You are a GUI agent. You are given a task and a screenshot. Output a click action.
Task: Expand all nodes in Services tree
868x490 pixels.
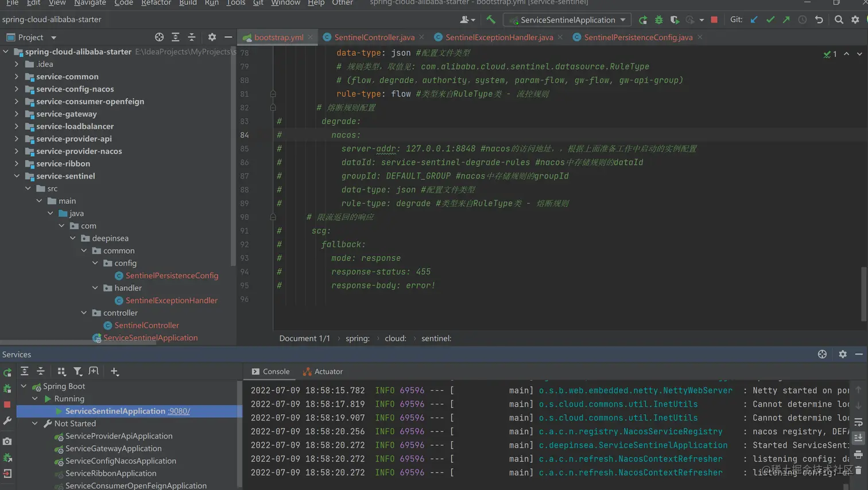coord(25,371)
